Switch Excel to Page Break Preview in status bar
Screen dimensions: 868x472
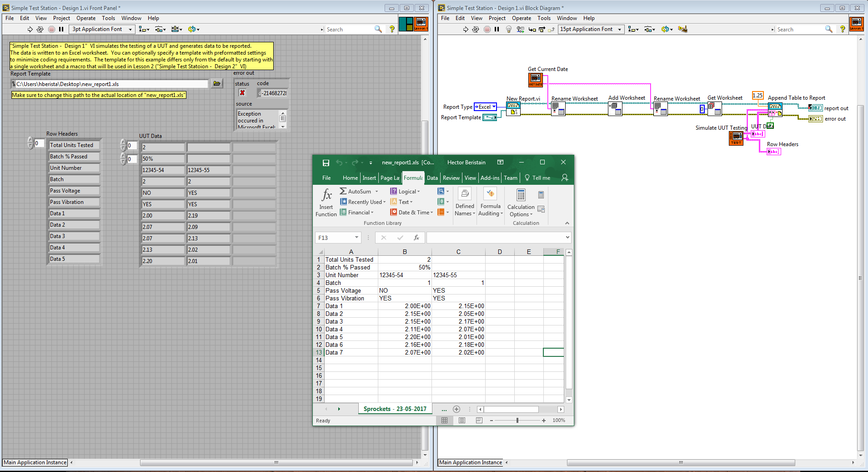pos(479,421)
